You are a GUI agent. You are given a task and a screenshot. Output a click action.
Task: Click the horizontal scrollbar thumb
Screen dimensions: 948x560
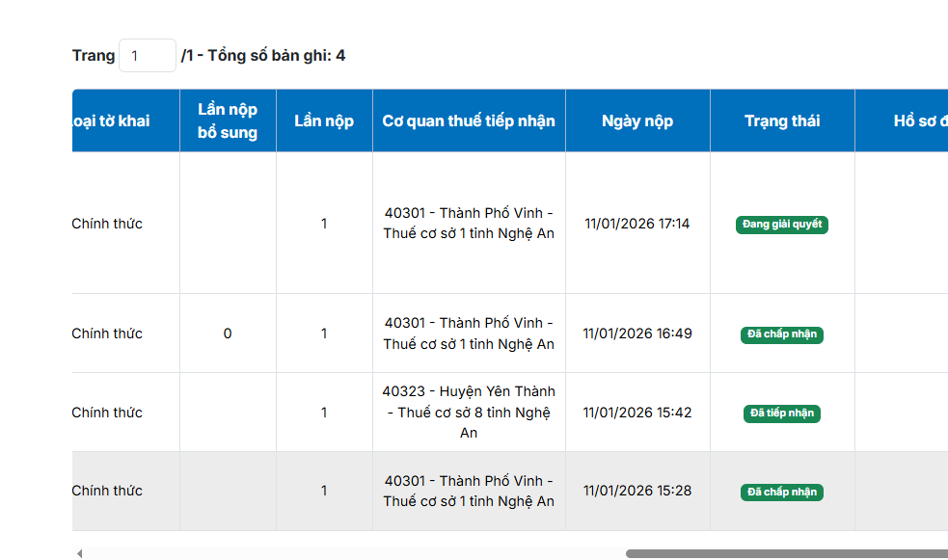click(786, 553)
